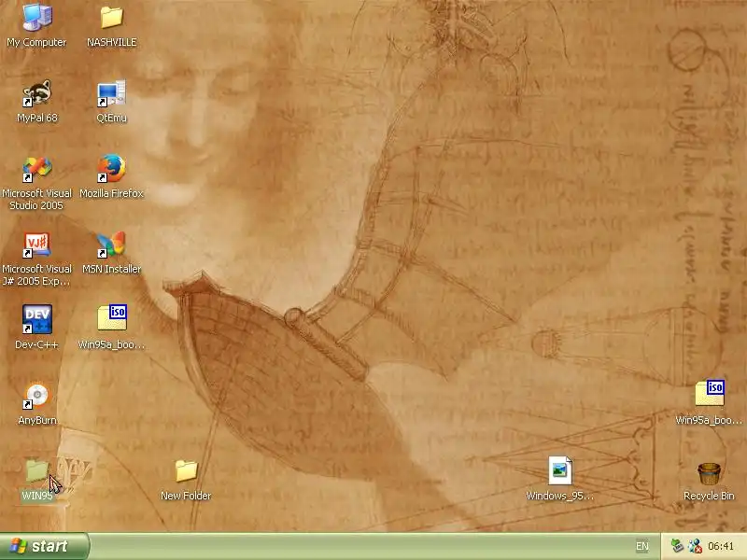747x560 pixels.
Task: Click the network connection tray icon
Action: (695, 546)
